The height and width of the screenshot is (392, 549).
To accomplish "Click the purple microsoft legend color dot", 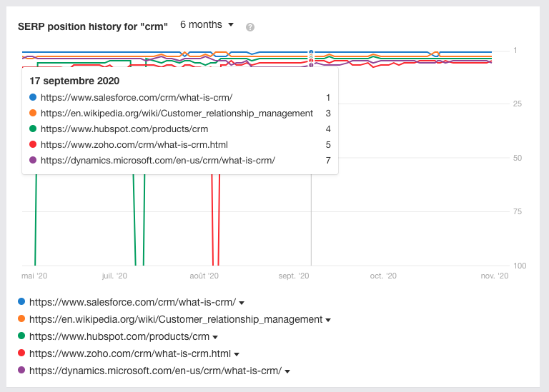I will (x=21, y=370).
